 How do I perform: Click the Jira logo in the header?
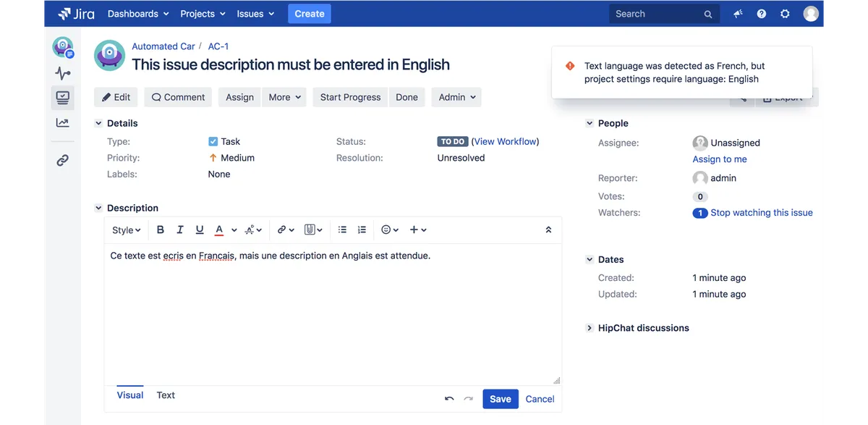coord(76,14)
